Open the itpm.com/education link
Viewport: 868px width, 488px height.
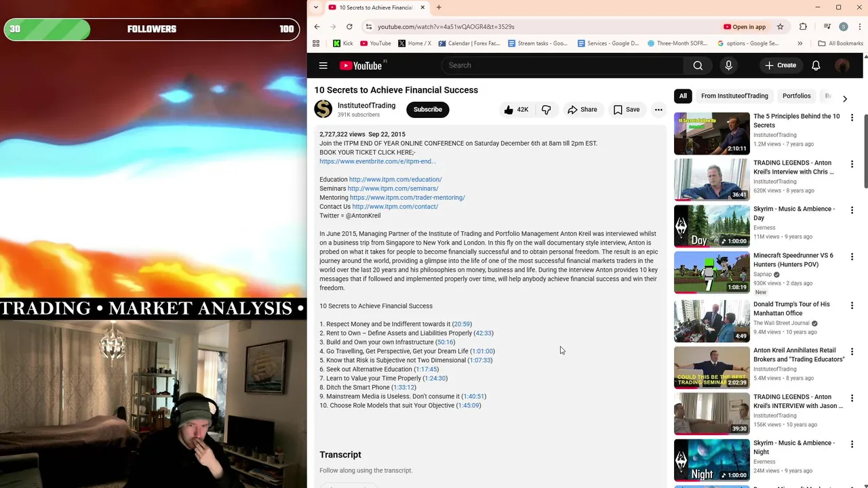pos(395,180)
